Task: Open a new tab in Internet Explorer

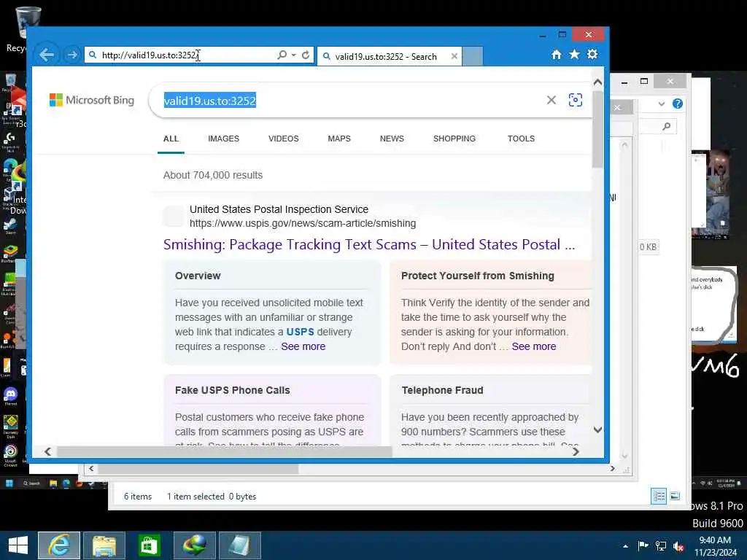Action: pyautogui.click(x=473, y=56)
